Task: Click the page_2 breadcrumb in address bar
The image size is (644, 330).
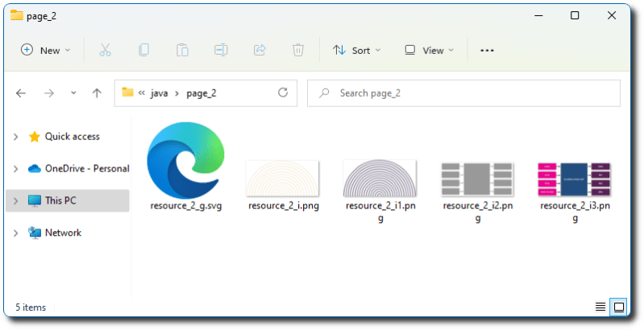Action: point(202,93)
